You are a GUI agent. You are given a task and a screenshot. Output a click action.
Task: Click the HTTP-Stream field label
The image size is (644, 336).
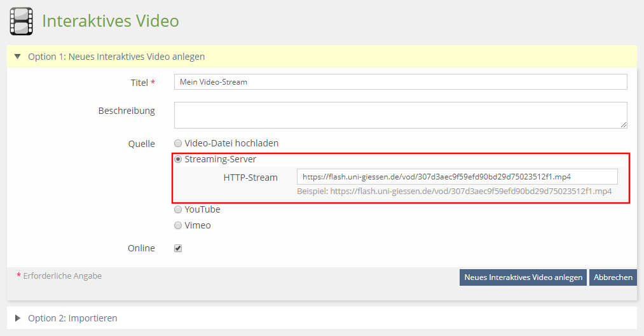click(x=250, y=178)
